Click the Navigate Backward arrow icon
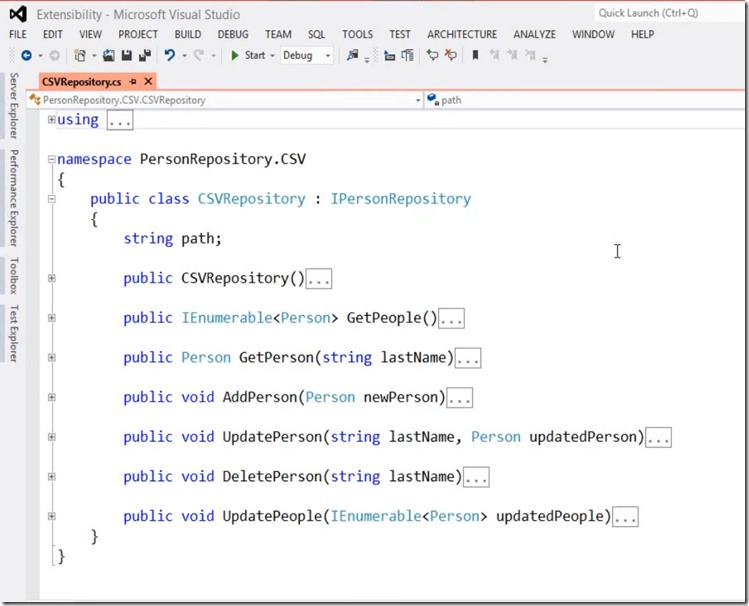The height and width of the screenshot is (606, 749). pyautogui.click(x=26, y=55)
